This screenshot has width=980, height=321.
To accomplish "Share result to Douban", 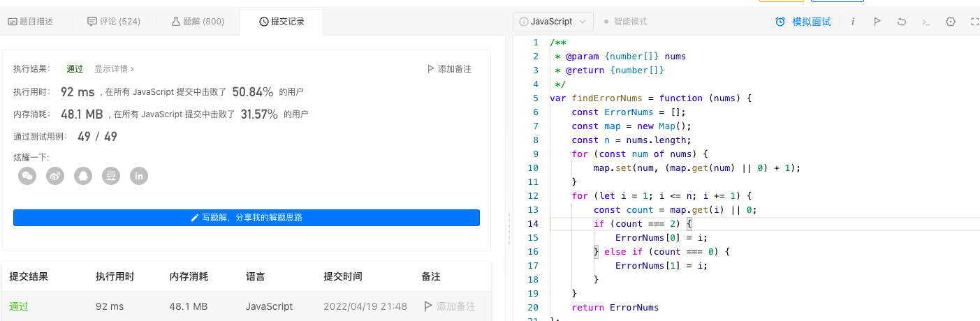I will (x=111, y=176).
